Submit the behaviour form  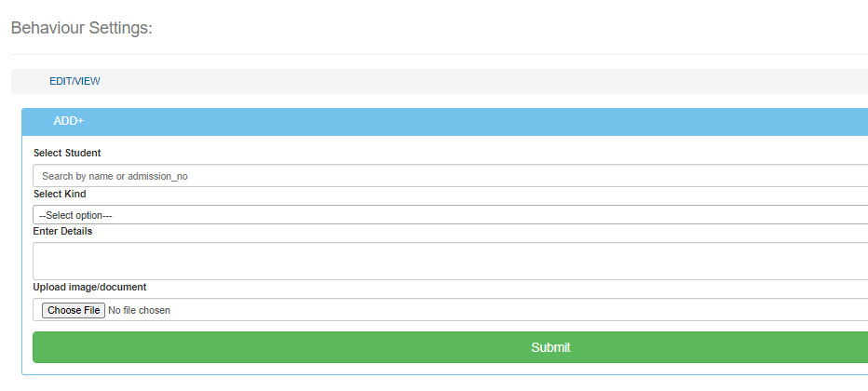click(451, 347)
